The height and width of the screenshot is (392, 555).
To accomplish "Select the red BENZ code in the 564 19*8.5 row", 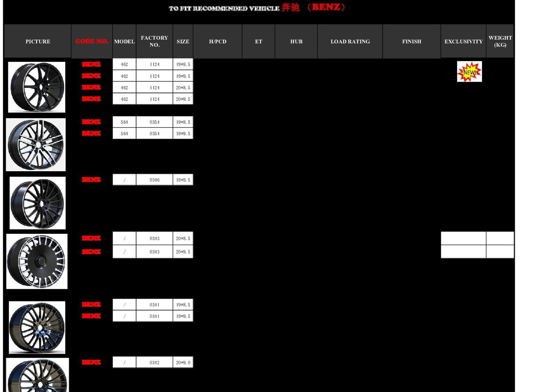I will [91, 122].
